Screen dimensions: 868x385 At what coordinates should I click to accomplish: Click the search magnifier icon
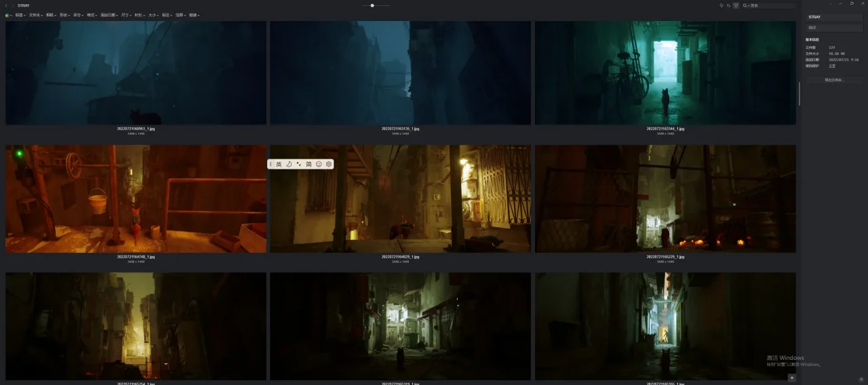(x=745, y=5)
